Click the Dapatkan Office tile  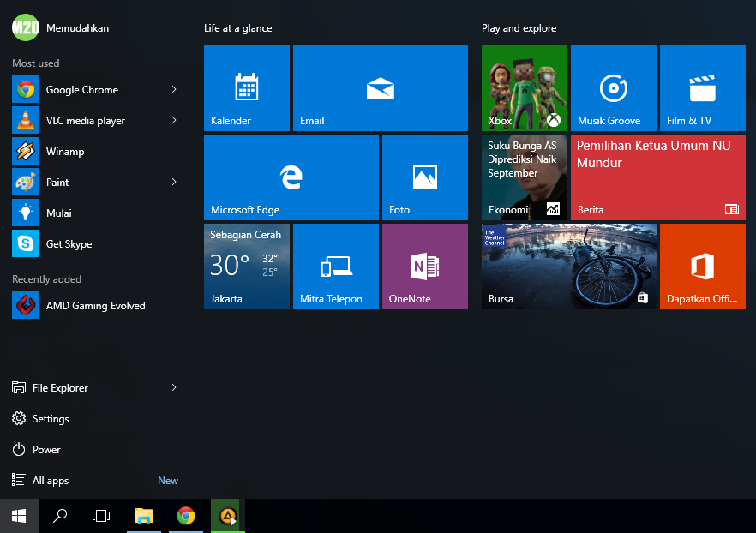702,266
